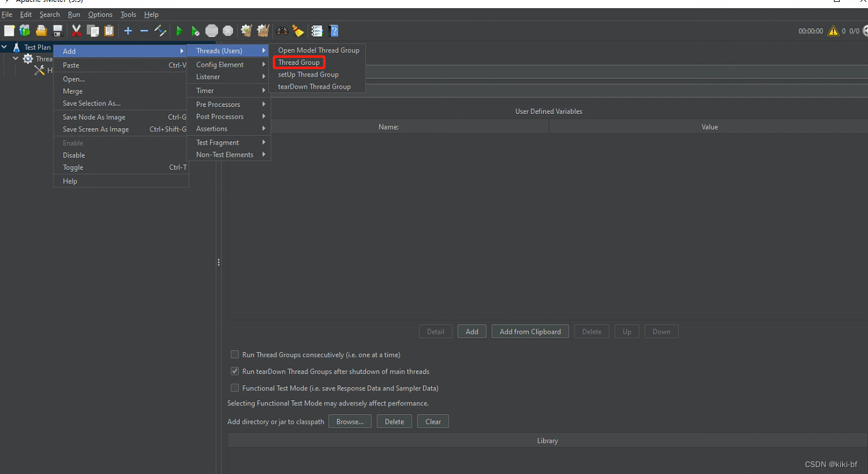Select the HTTP sampler wrench icon in tree

(x=40, y=70)
